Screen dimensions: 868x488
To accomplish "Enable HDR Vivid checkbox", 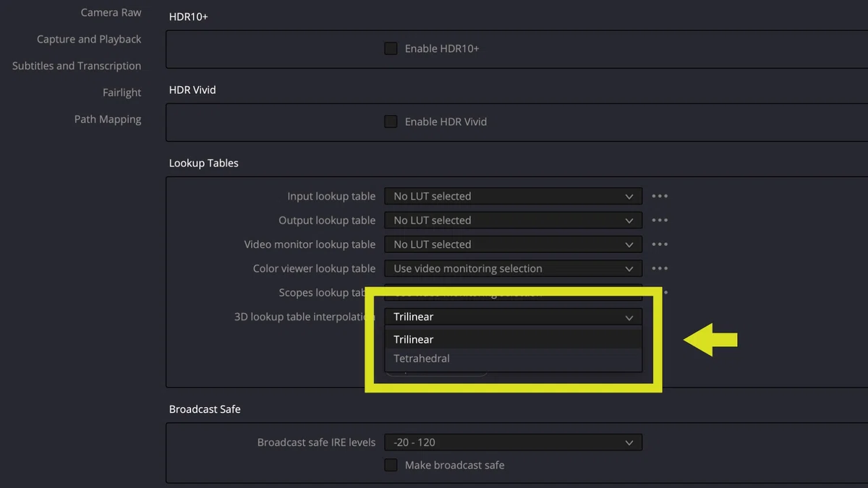I will (391, 121).
